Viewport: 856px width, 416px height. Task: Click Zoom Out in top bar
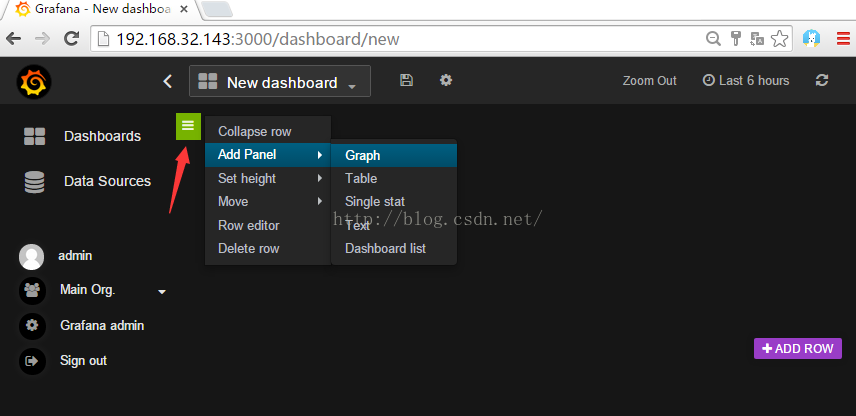[649, 81]
